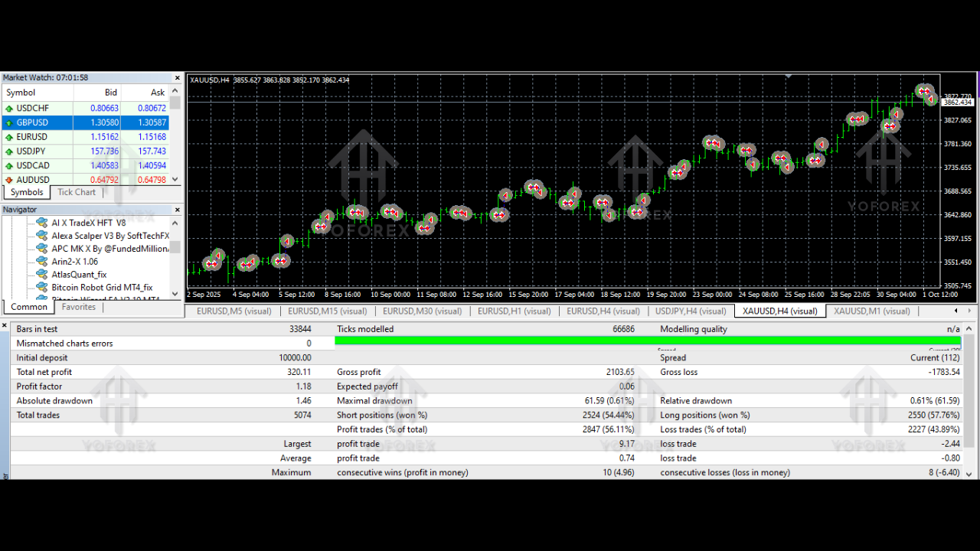This screenshot has width=980, height=551.
Task: Open the XAUUSD,M1 (visual) tab
Action: pyautogui.click(x=872, y=311)
